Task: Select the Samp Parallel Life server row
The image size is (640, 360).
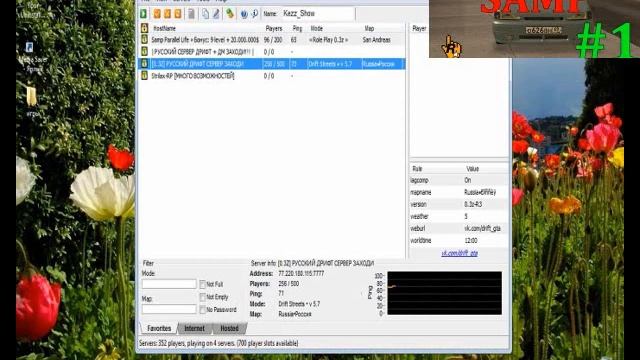Action: [x=272, y=40]
